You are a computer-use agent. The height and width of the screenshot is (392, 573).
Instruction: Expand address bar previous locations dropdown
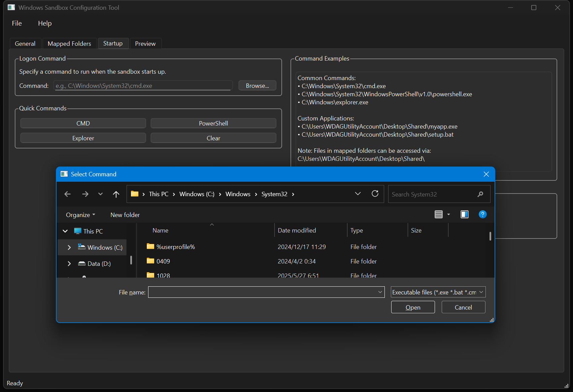358,193
